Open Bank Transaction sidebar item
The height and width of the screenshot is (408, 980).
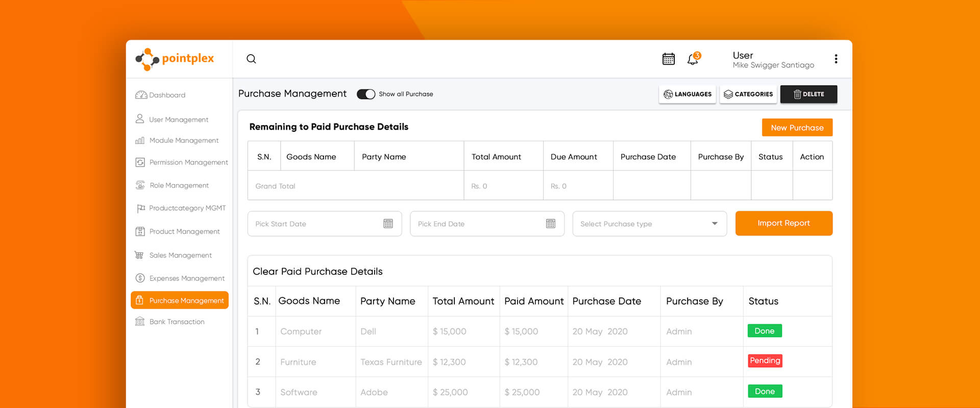click(x=177, y=322)
